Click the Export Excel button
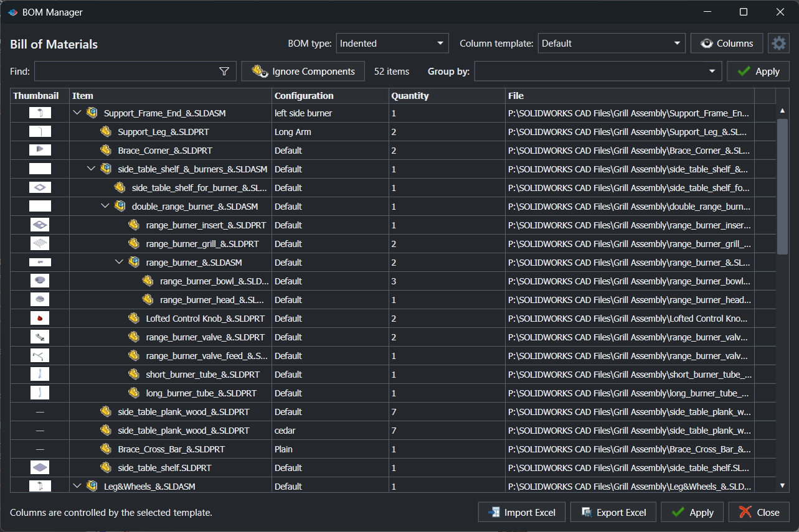Image resolution: width=799 pixels, height=532 pixels. coord(613,513)
